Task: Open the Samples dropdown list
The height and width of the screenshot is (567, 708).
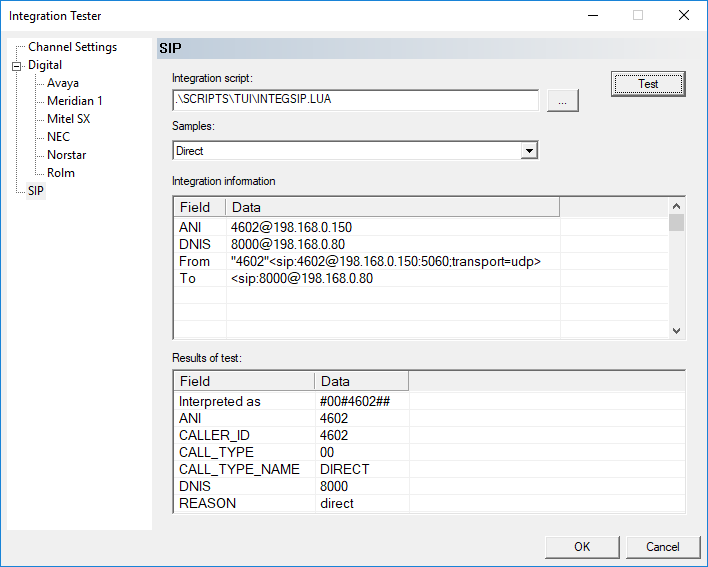Action: [x=529, y=151]
